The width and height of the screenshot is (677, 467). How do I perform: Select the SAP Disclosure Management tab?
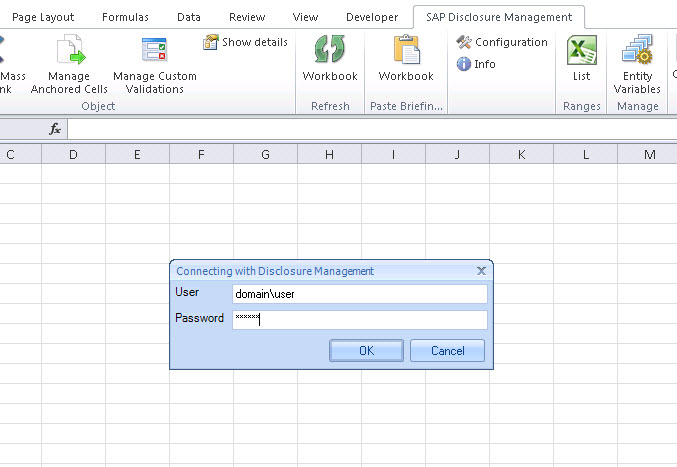pyautogui.click(x=499, y=17)
